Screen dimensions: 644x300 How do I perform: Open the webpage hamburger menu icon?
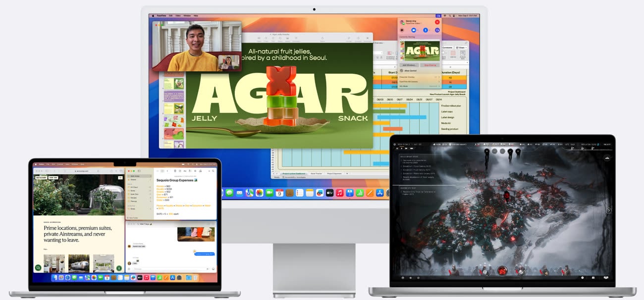pos(120,178)
